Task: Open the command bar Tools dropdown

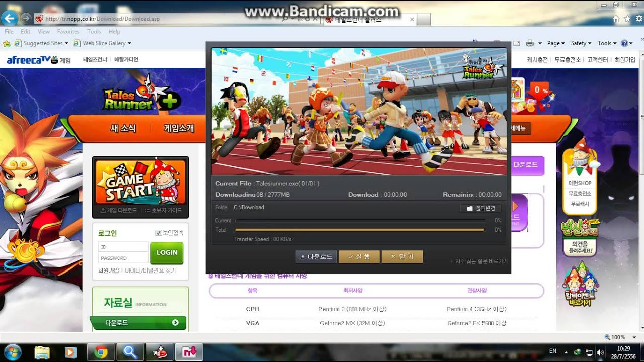Action: click(607, 43)
